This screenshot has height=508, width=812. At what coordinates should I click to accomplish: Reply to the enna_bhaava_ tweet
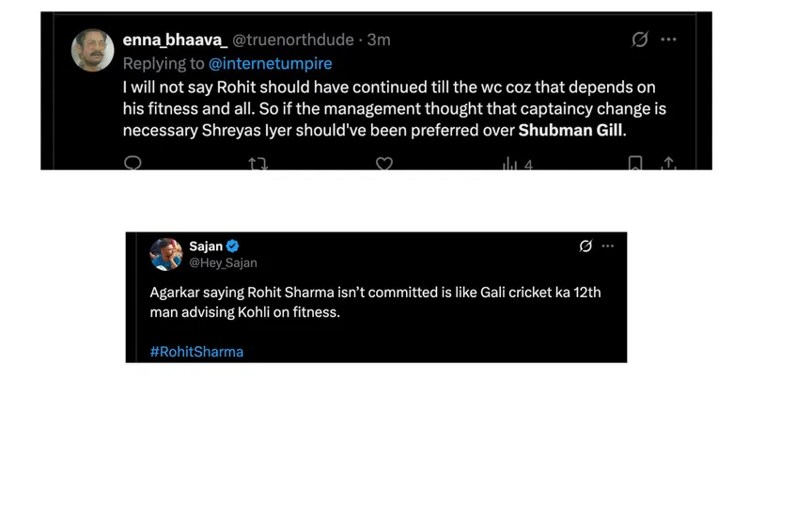(x=133, y=164)
